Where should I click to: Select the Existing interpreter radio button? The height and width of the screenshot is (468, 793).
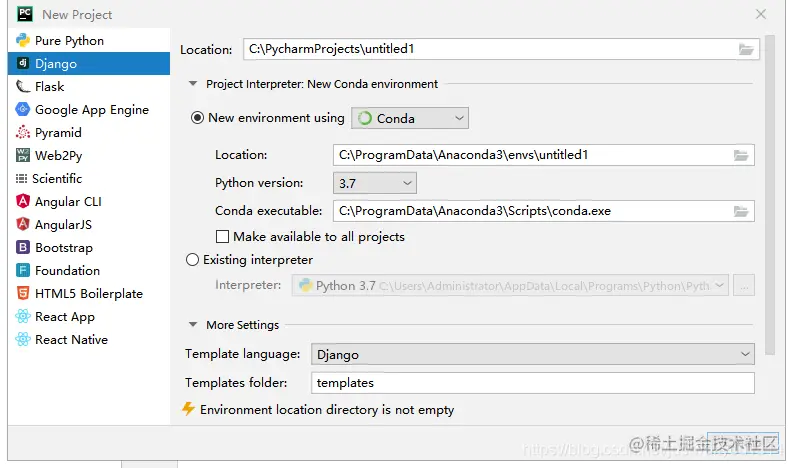pyautogui.click(x=192, y=260)
